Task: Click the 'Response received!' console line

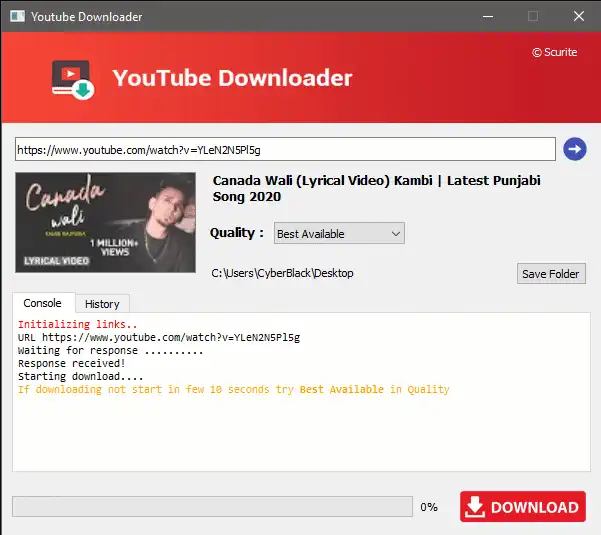Action: (x=71, y=363)
